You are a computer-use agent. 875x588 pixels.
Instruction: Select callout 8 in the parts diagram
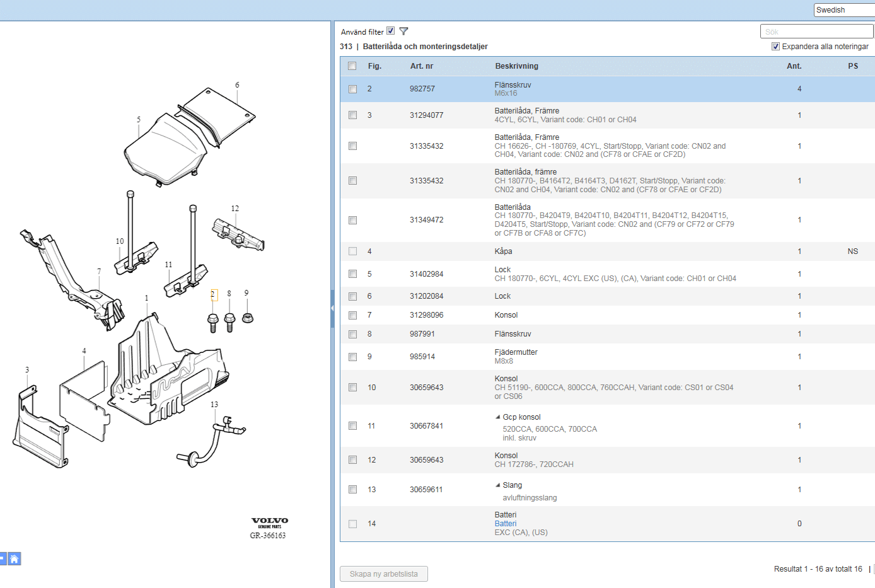click(229, 294)
